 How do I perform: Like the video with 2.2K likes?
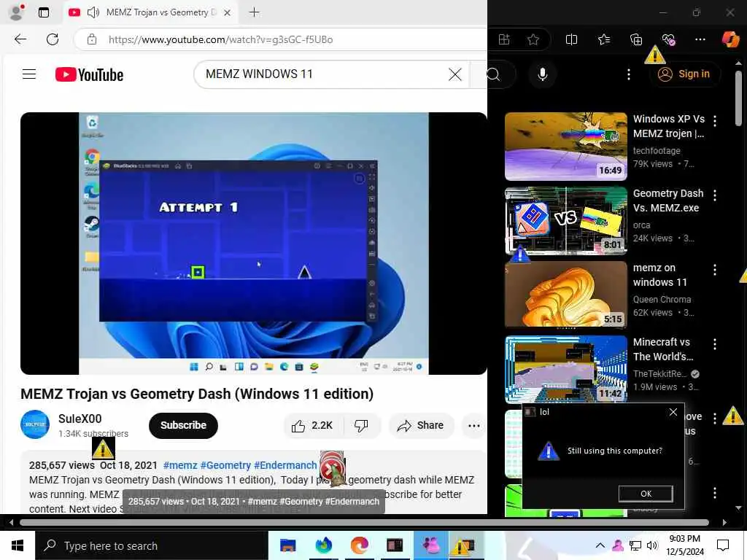(x=312, y=426)
